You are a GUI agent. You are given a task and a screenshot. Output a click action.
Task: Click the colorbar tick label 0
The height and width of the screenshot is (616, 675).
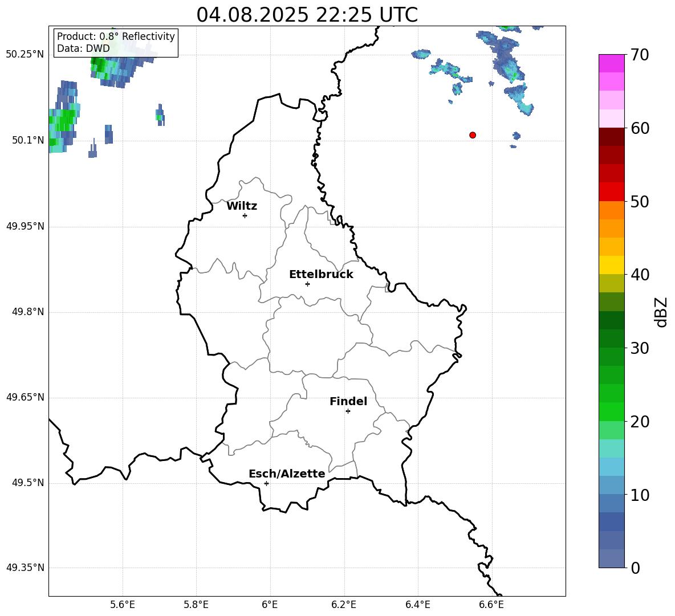point(636,568)
